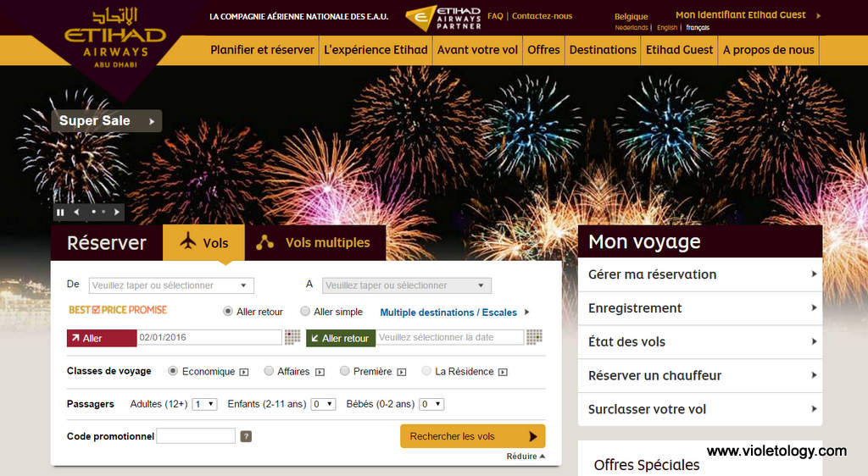The height and width of the screenshot is (476, 868).
Task: Go to next banner slide
Action: click(116, 213)
